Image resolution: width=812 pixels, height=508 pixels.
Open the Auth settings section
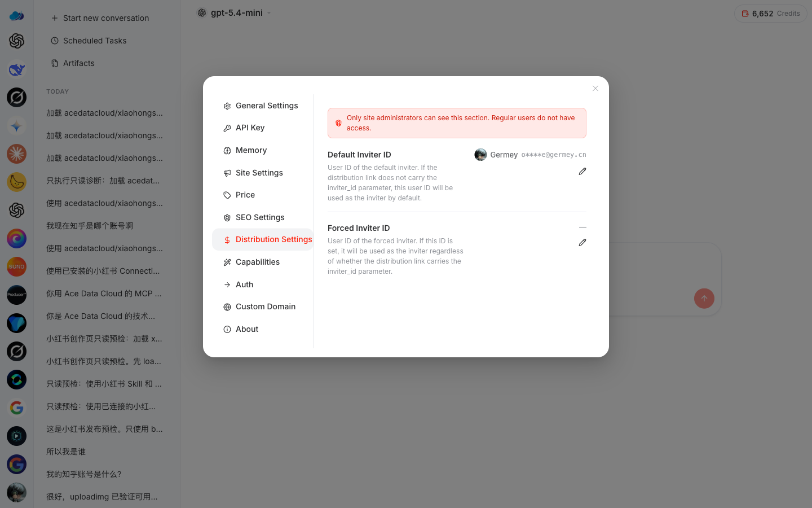[x=263, y=284]
